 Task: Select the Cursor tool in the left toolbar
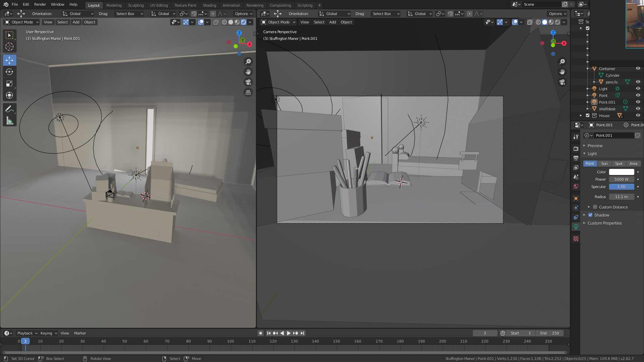click(9, 47)
